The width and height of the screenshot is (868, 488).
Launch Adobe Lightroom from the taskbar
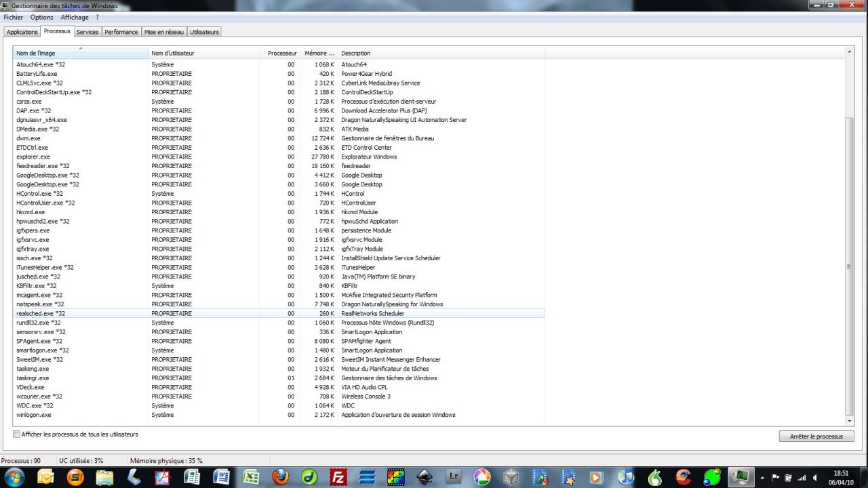(x=454, y=477)
